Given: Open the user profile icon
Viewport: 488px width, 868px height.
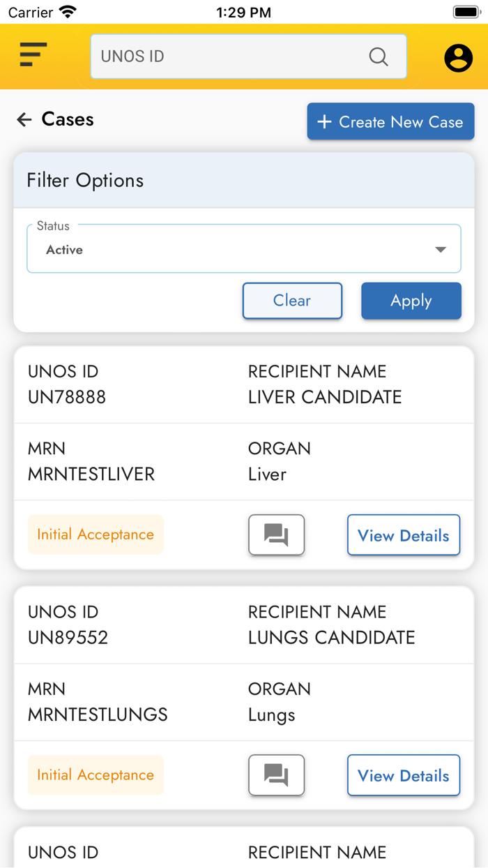Looking at the screenshot, I should (458, 58).
